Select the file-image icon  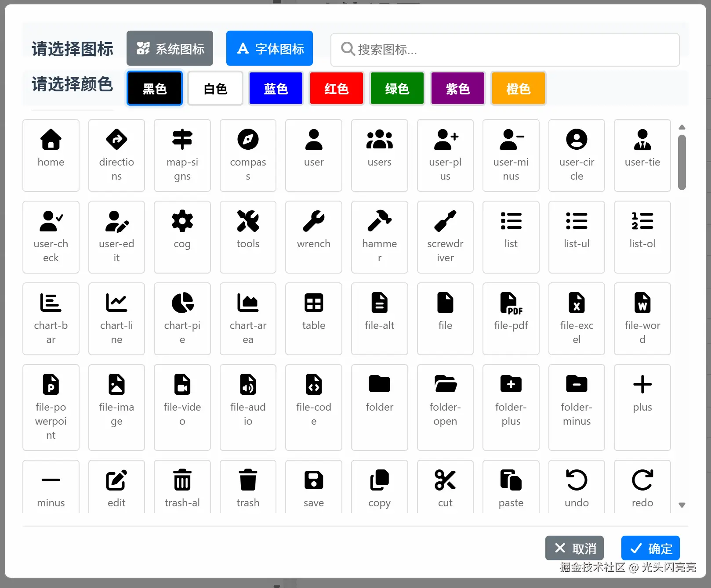tap(116, 407)
